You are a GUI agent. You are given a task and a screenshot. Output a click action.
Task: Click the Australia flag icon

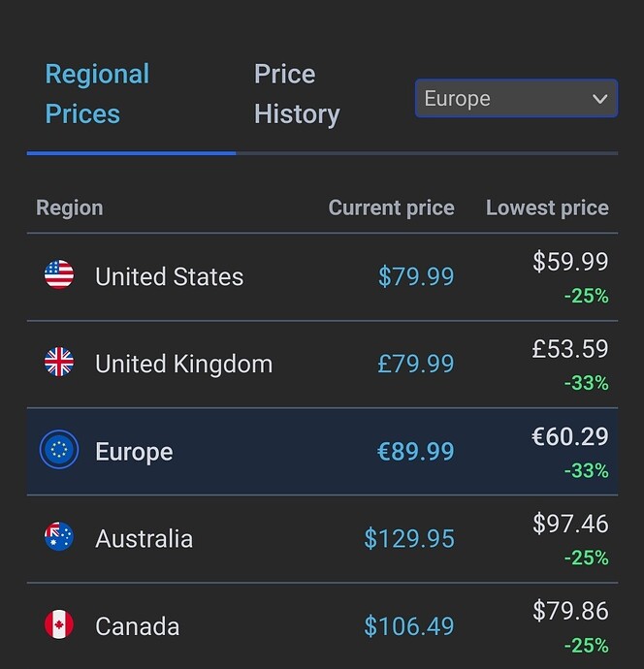tap(59, 537)
